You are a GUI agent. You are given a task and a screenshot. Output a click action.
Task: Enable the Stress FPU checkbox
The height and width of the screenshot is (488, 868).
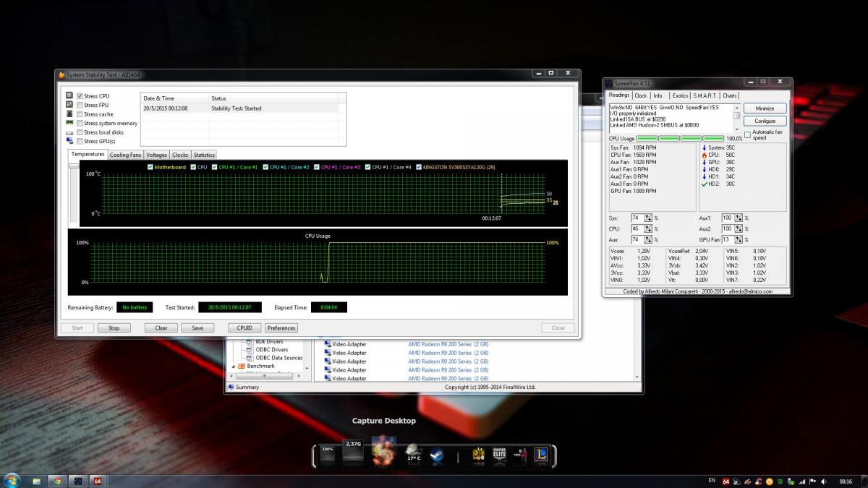80,106
